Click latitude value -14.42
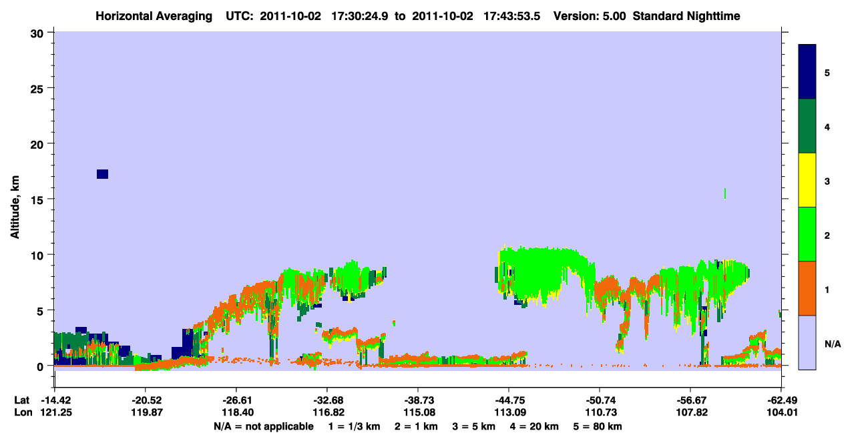 click(55, 400)
